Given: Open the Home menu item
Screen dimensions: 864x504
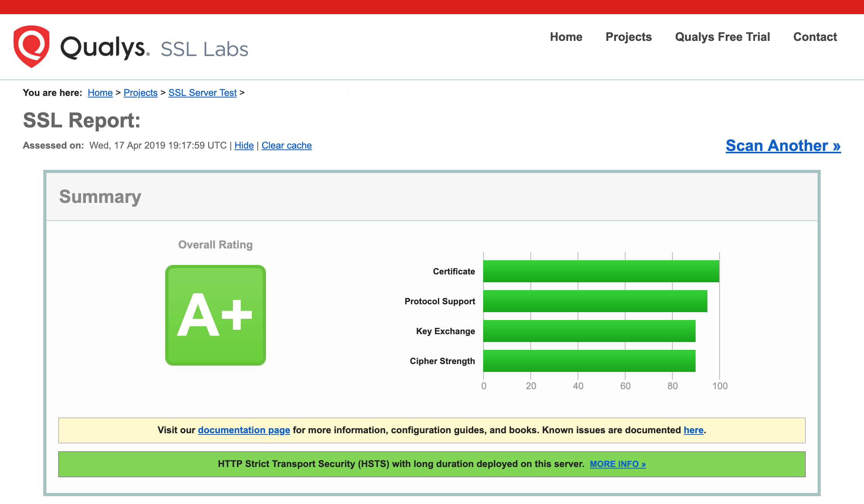Looking at the screenshot, I should pyautogui.click(x=566, y=37).
